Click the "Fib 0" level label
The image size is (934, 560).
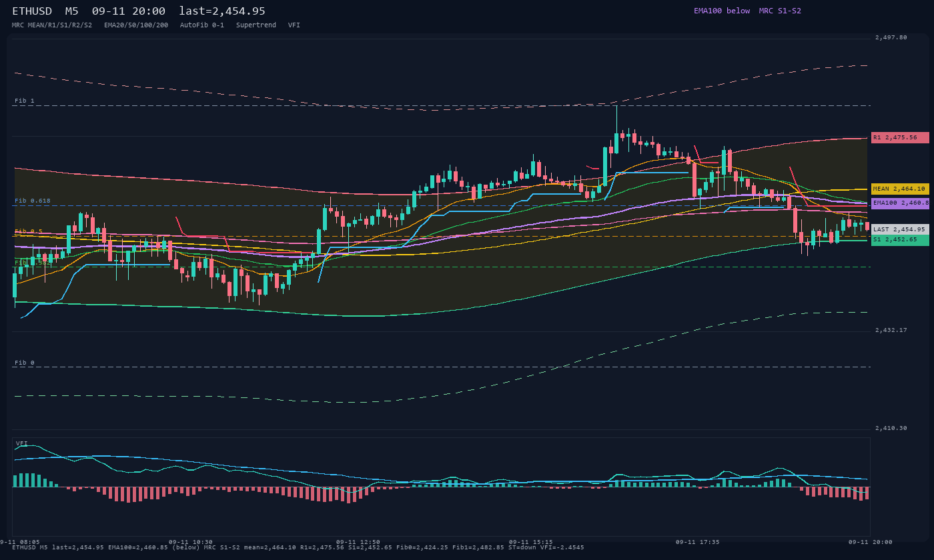[x=25, y=363]
